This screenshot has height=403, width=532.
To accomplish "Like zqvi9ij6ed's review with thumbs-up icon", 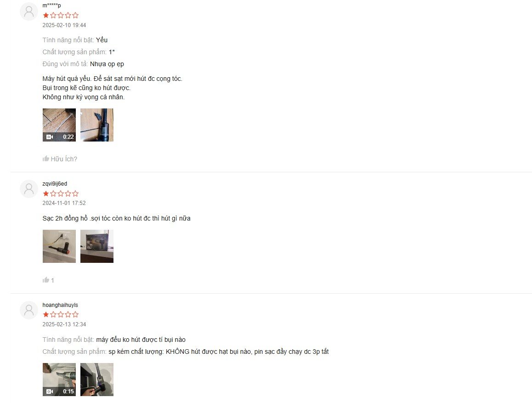I will pos(46,280).
